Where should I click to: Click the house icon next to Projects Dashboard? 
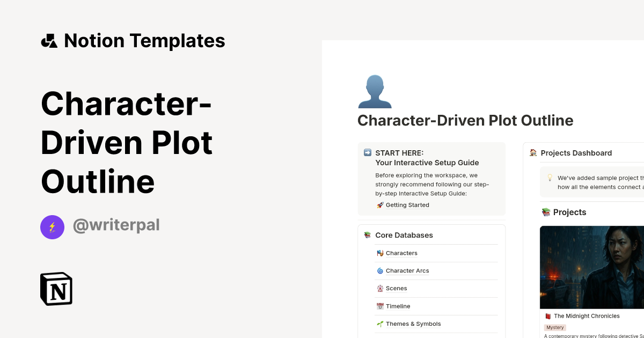532,153
